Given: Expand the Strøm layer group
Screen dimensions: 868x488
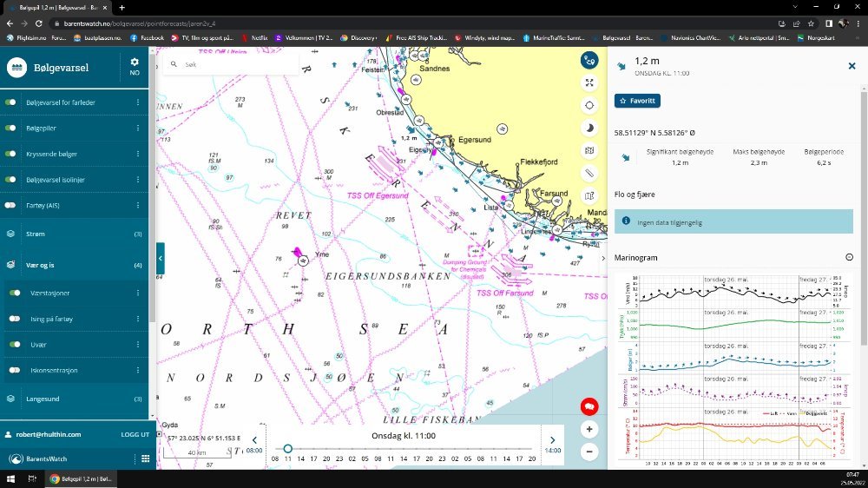Looking at the screenshot, I should click(x=74, y=234).
